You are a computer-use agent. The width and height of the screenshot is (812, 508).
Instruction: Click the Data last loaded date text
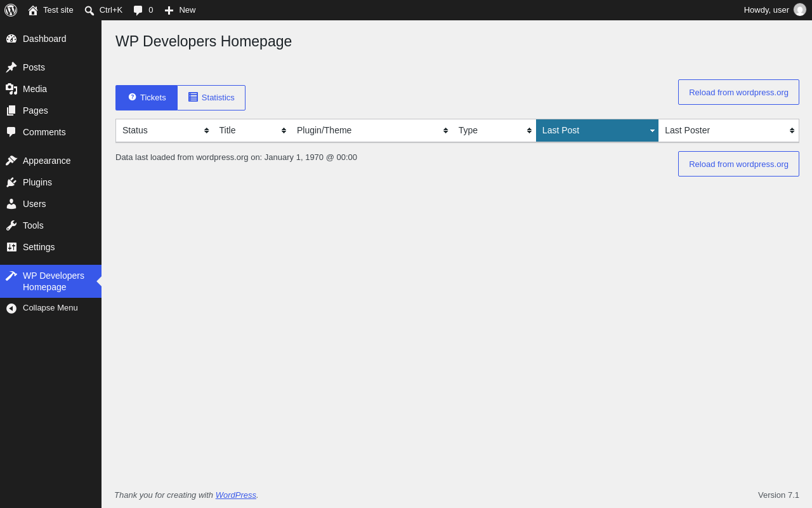point(236,157)
